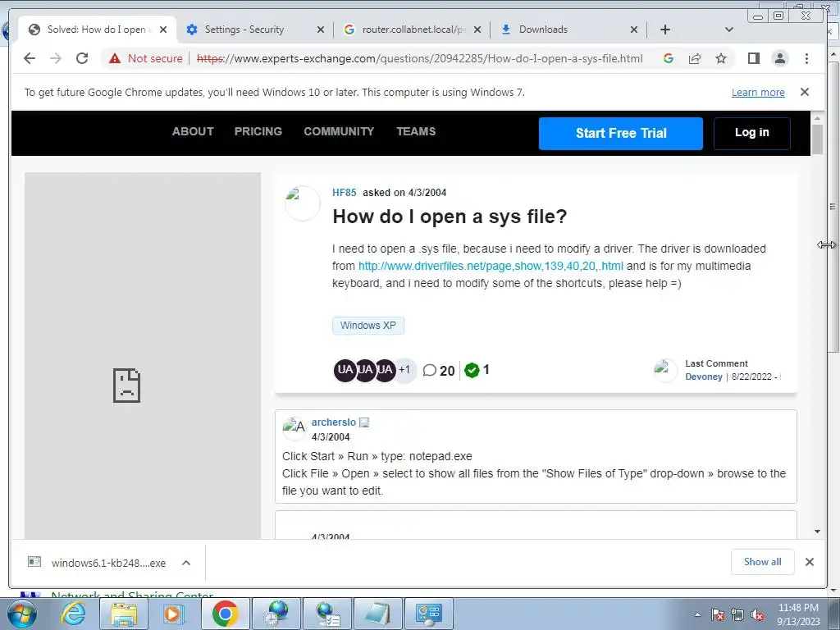This screenshot has height=630, width=840.
Task: Close the Downloads tab
Action: point(634,30)
